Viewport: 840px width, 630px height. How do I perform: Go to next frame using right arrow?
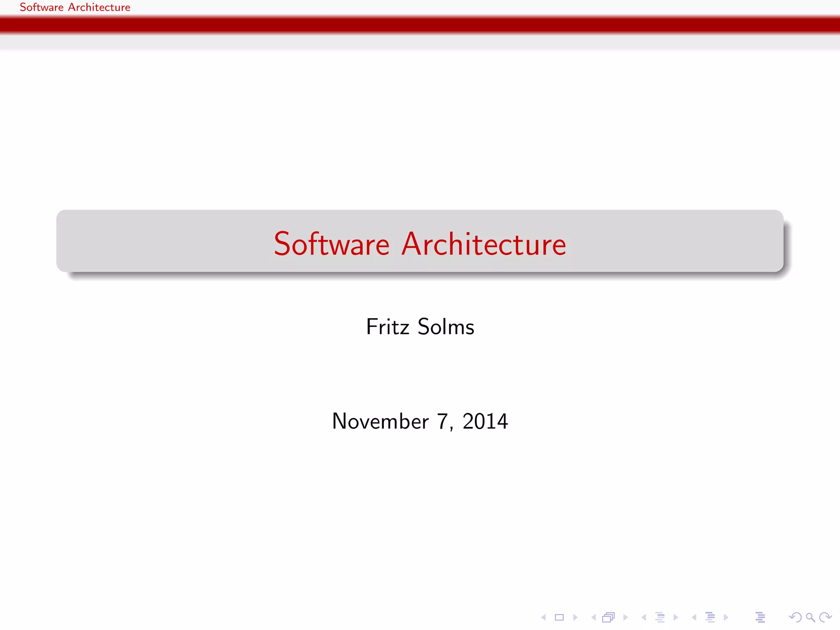(625, 617)
